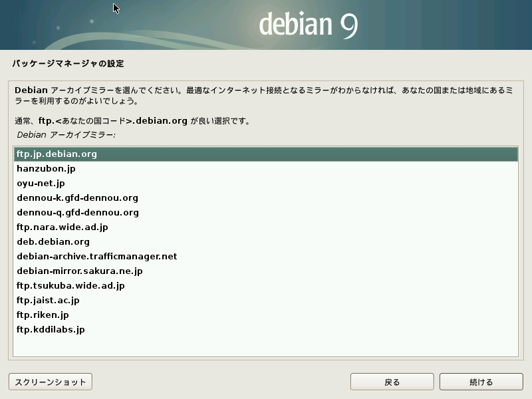Screen dimensions: 532x399
Task: Select the ftp.jp.debian.org mirror
Action: (265, 154)
